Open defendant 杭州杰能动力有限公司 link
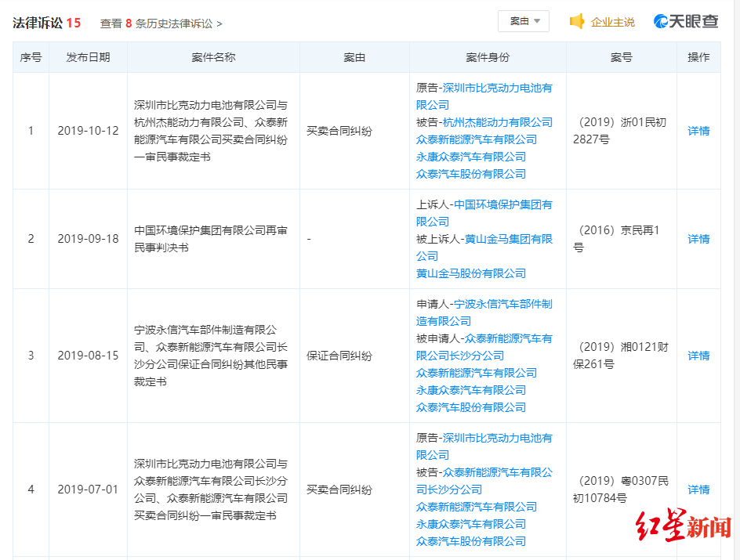Viewport: 740px width, 560px height. coord(498,122)
